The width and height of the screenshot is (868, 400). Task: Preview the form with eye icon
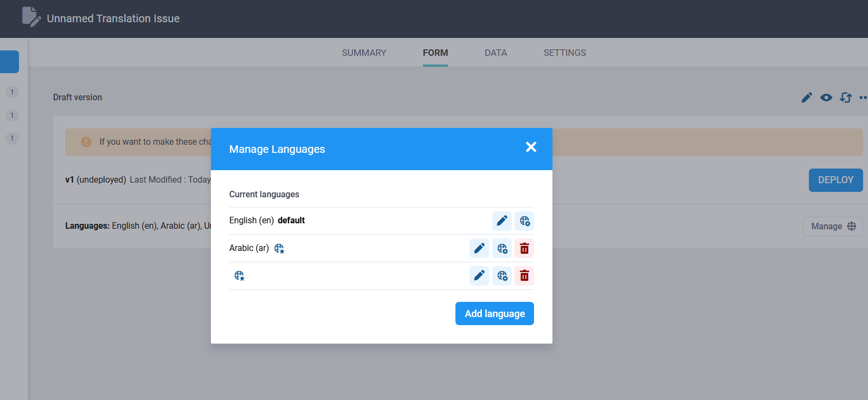[826, 98]
